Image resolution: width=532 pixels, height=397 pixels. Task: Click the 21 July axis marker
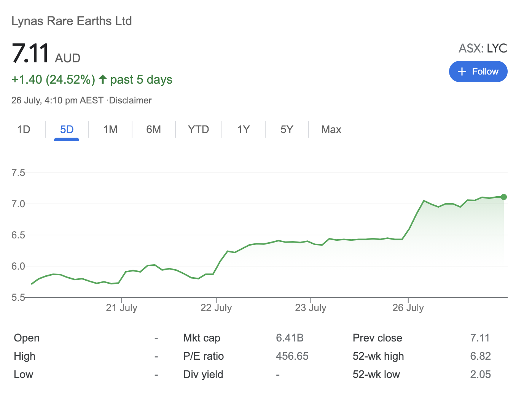(121, 308)
